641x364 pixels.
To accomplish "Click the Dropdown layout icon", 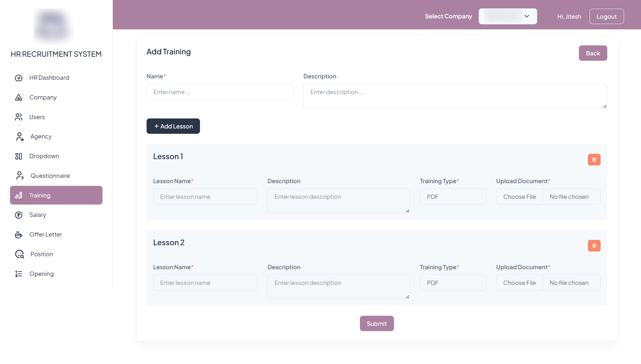I will 19,156.
